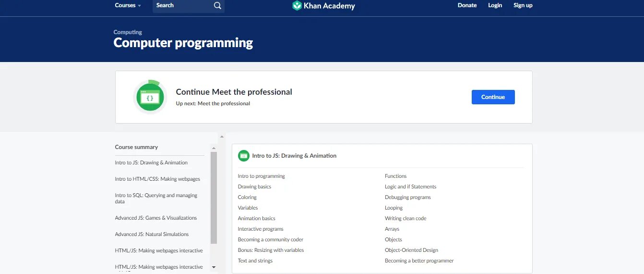
Task: Click the Sign up link
Action: click(x=523, y=5)
